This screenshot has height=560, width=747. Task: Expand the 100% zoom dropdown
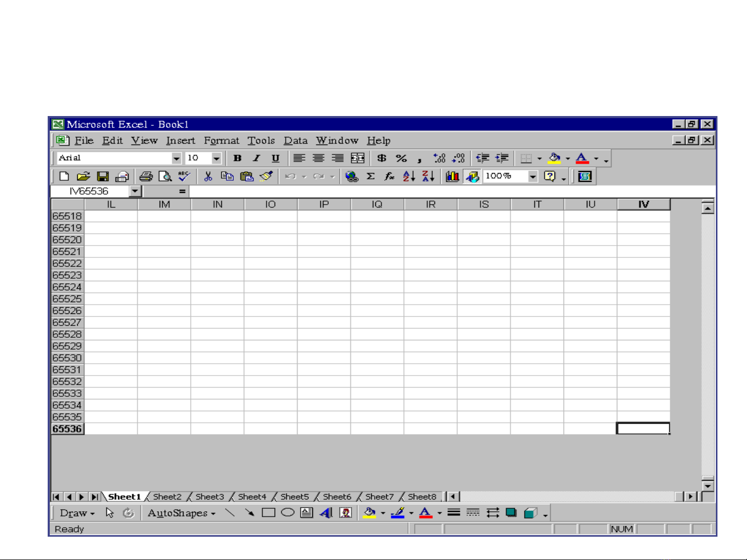tap(532, 177)
